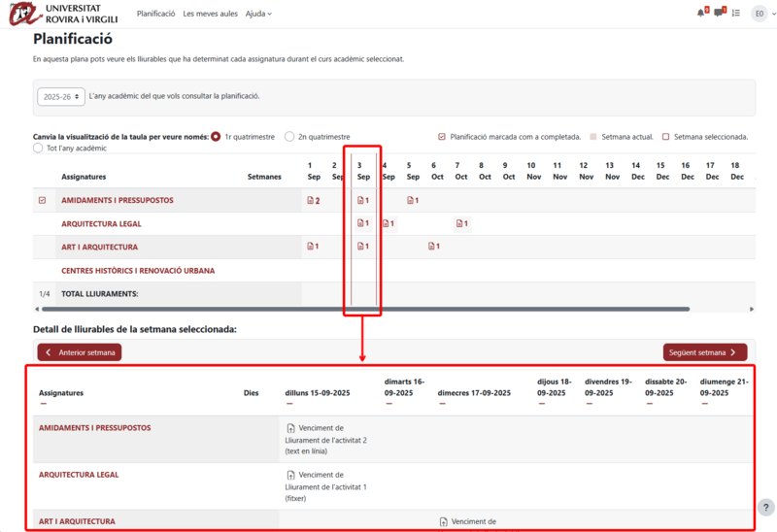Click deliverable icon for Amidaments week 1
This screenshot has height=532, width=777.
point(313,201)
